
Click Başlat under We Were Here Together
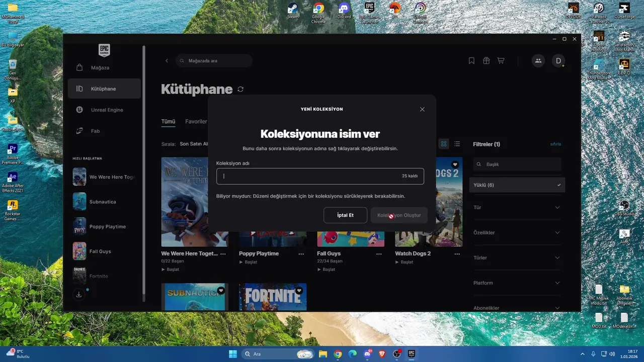[x=170, y=269]
